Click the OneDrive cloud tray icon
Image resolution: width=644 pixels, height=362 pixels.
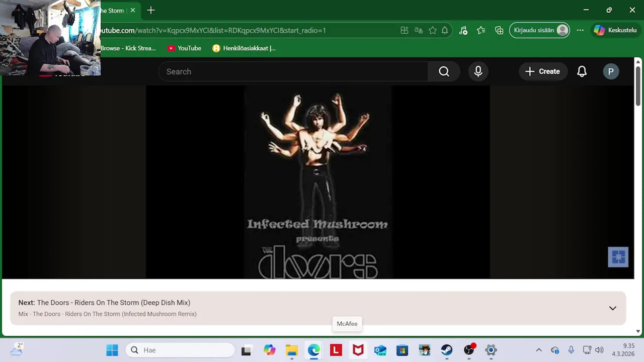tap(555, 350)
